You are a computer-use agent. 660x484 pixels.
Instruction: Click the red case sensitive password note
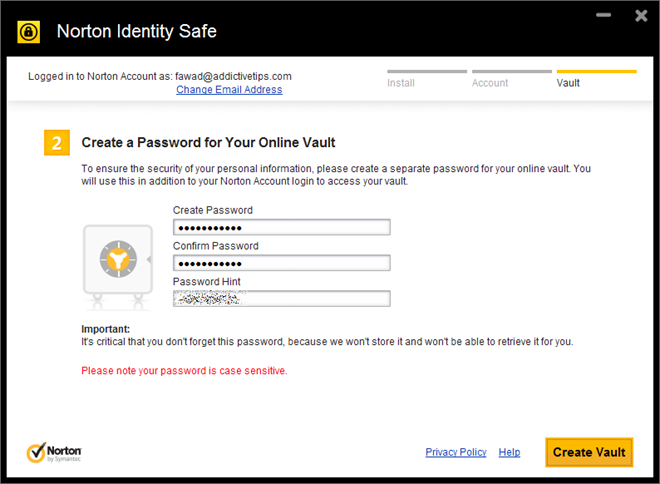click(184, 371)
